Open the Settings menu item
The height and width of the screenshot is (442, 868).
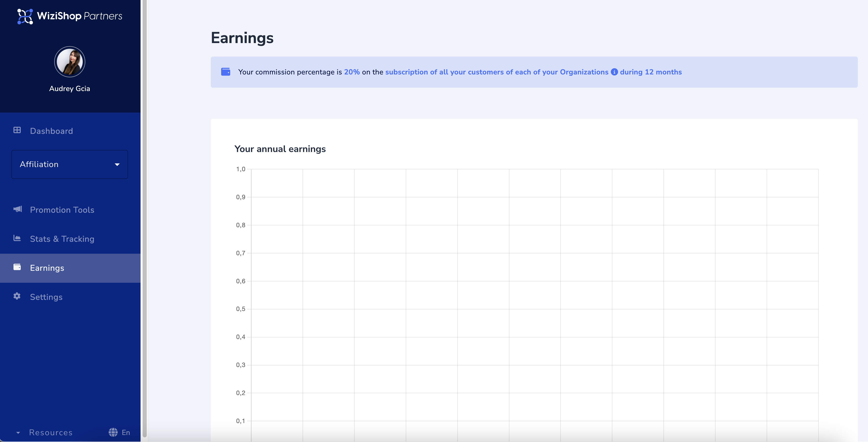(70, 297)
